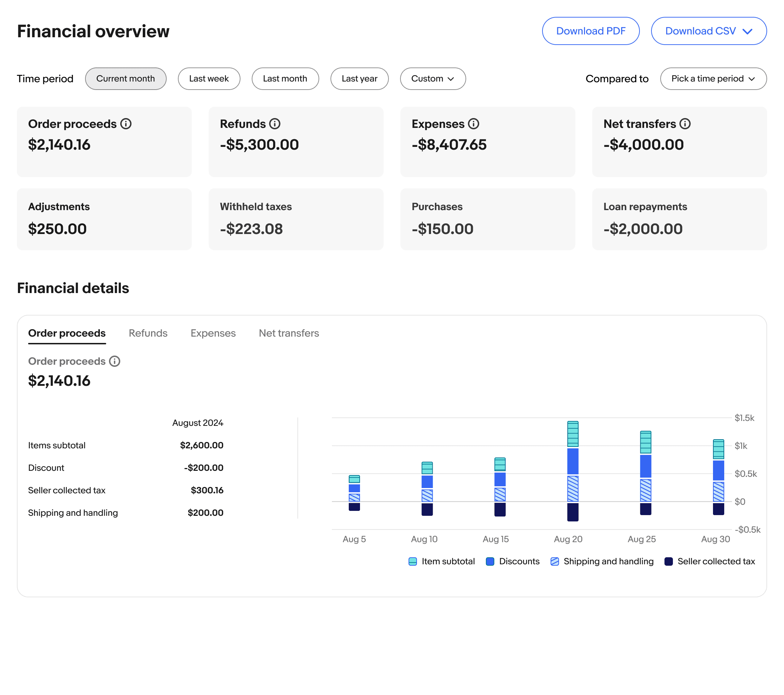Click Item subtotal legend icon

(x=413, y=561)
